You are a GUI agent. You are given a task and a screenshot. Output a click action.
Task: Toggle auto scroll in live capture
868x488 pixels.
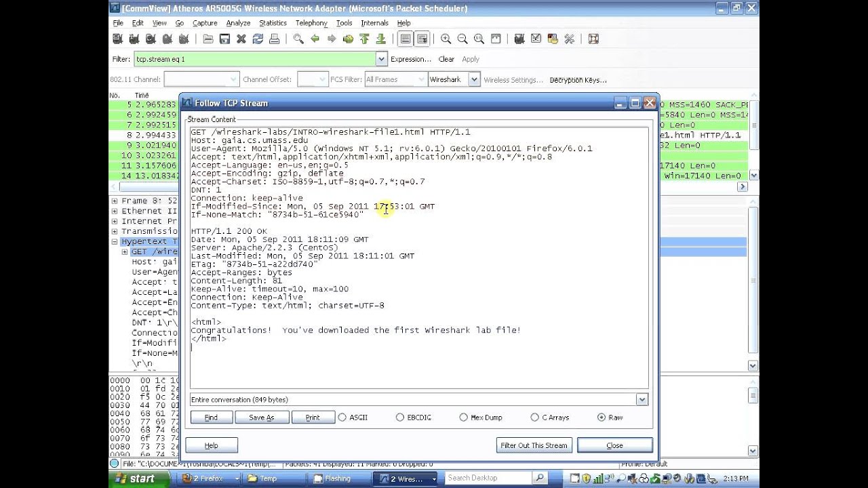(422, 39)
